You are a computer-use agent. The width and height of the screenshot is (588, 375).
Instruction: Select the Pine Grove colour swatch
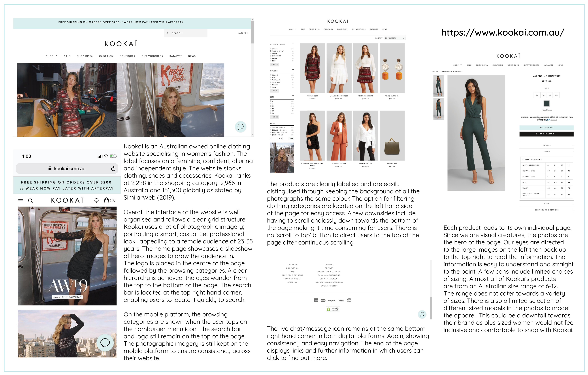pos(547,103)
